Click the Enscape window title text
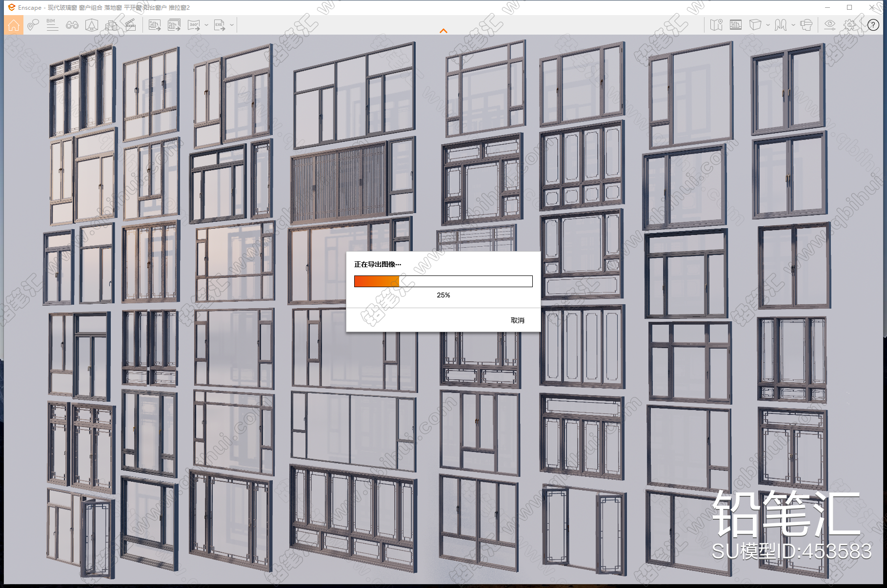The image size is (887, 588). 104,7
